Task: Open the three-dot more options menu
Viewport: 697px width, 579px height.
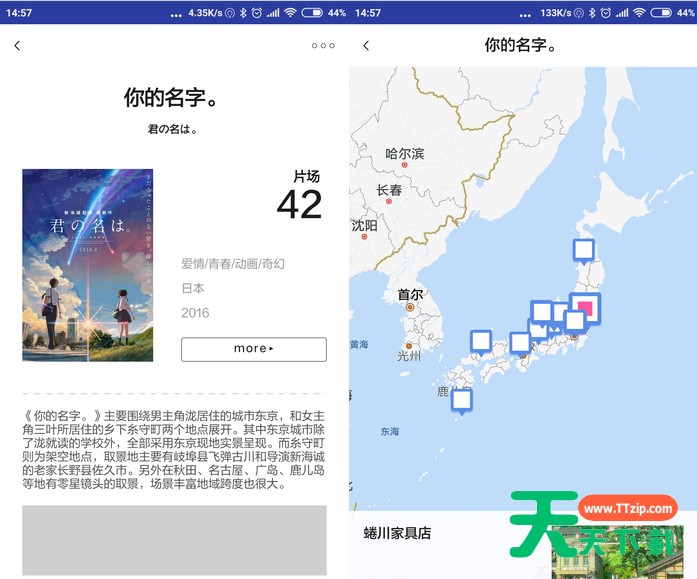Action: click(x=323, y=46)
